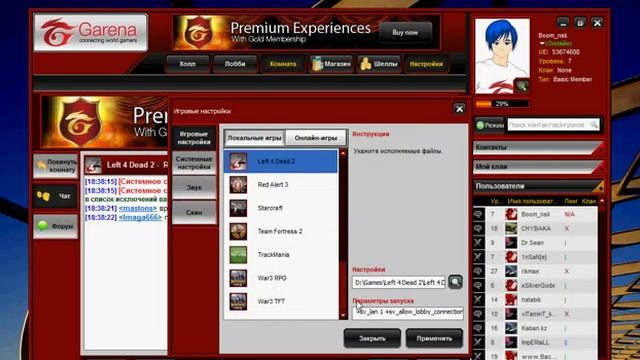Click the Чат button

point(56,196)
